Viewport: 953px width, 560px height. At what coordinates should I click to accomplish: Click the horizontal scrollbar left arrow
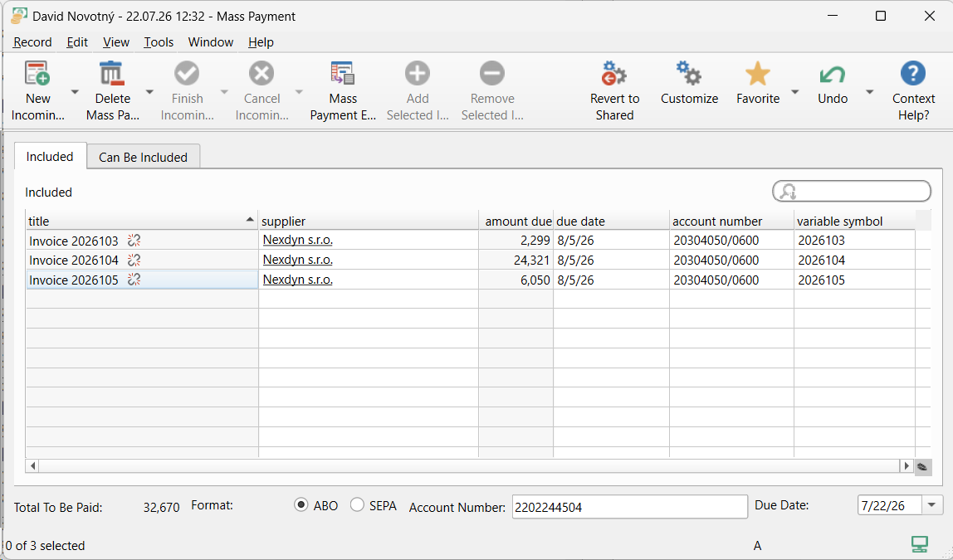pos(33,466)
